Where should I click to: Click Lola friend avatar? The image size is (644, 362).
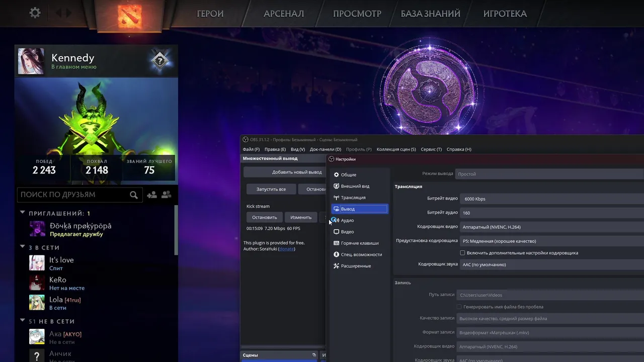click(x=37, y=303)
